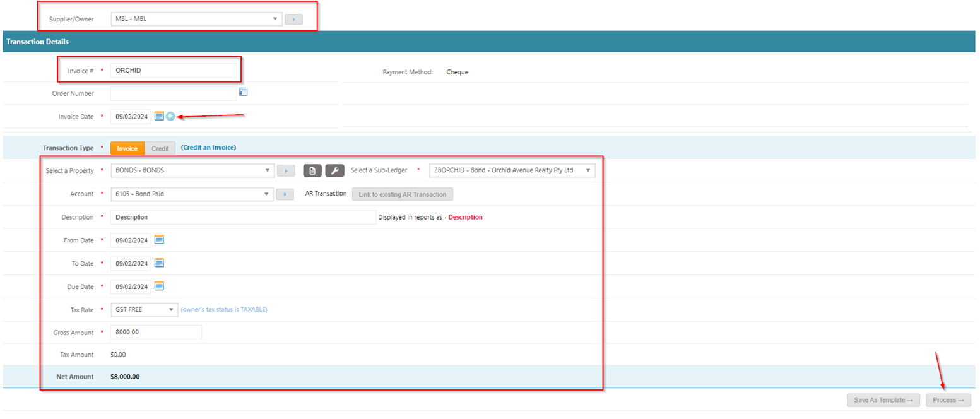Focus the Invoice # field containing ORCHID
The image size is (980, 419).
coord(174,71)
